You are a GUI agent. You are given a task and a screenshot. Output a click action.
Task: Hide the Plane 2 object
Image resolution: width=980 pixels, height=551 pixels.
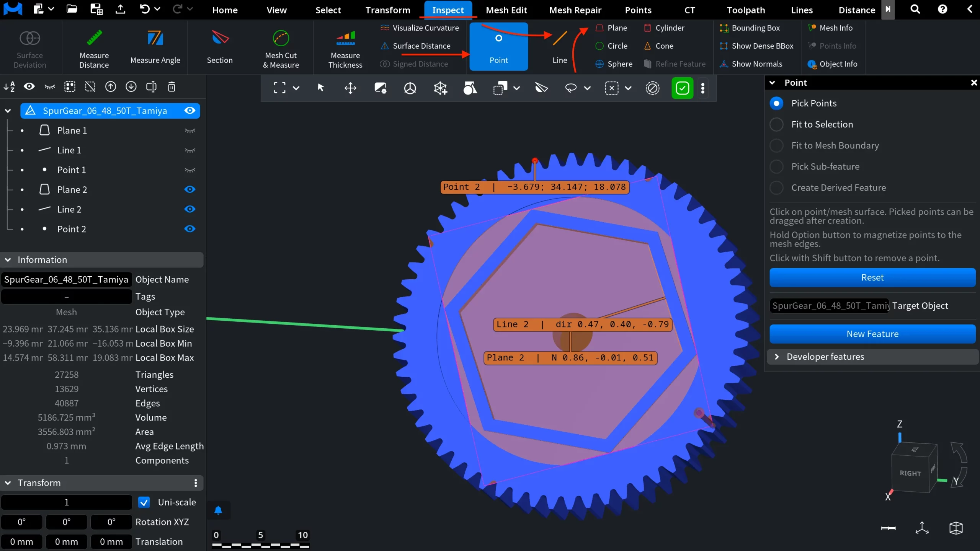pyautogui.click(x=189, y=189)
